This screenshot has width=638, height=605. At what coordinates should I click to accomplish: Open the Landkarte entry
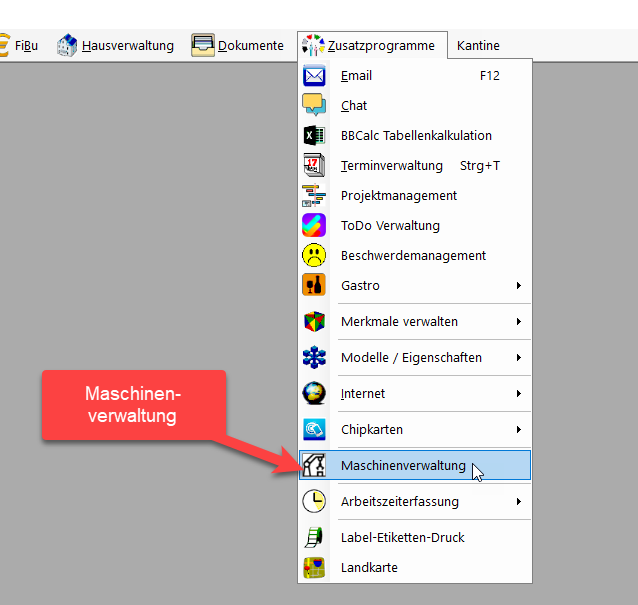(415, 568)
